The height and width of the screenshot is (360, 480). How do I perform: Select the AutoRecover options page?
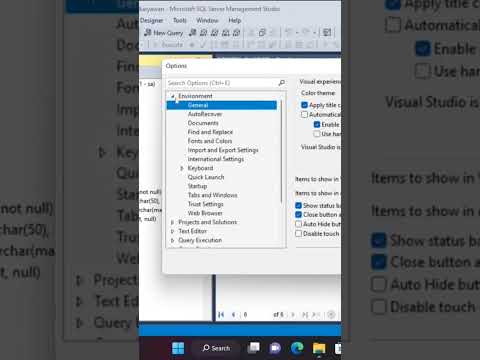point(205,114)
